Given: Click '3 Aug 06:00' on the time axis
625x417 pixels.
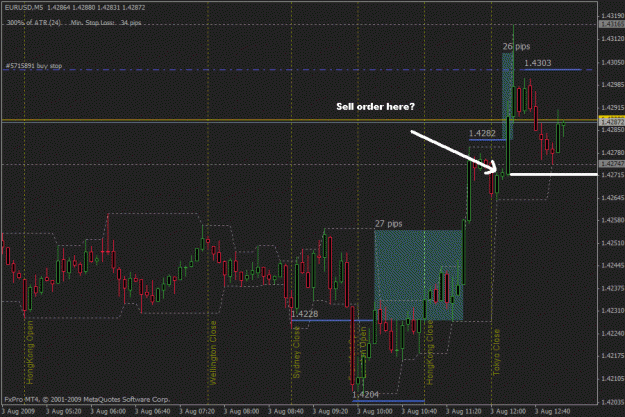Looking at the screenshot, I should pos(108,411).
